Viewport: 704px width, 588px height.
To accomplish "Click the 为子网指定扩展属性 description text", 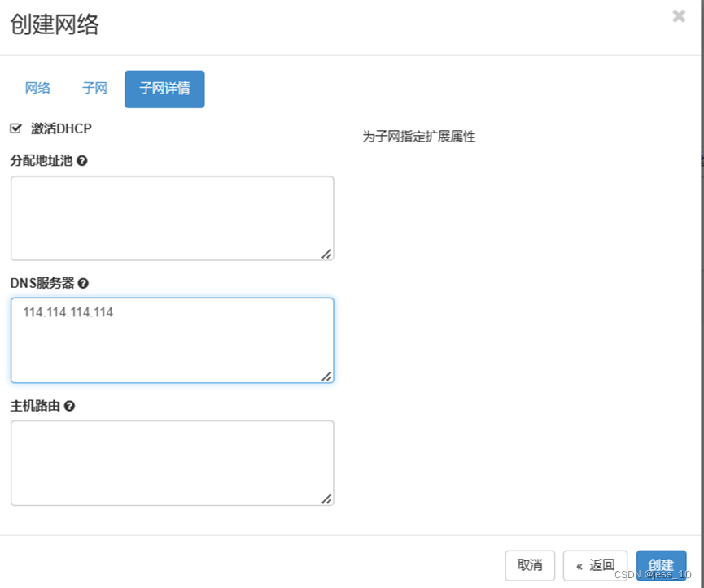I will point(418,137).
